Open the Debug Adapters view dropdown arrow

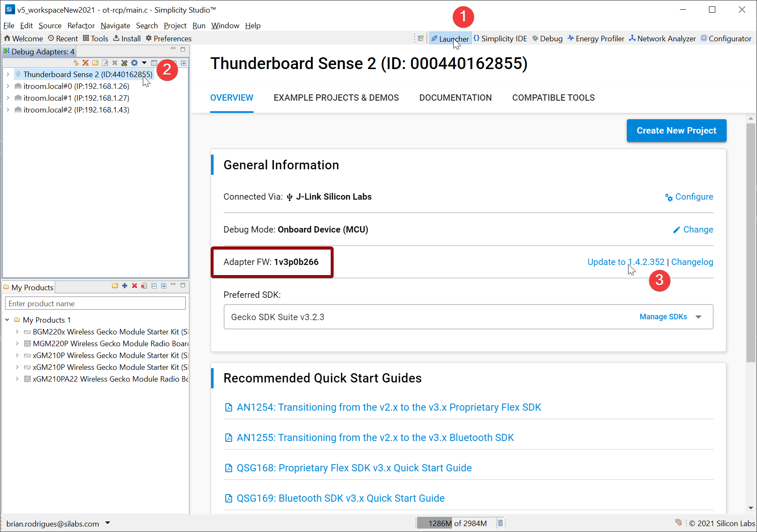pos(144,63)
